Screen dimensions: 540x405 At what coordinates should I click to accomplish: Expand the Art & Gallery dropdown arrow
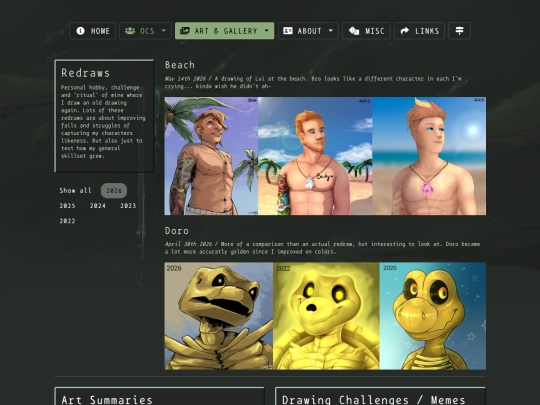coord(267,31)
